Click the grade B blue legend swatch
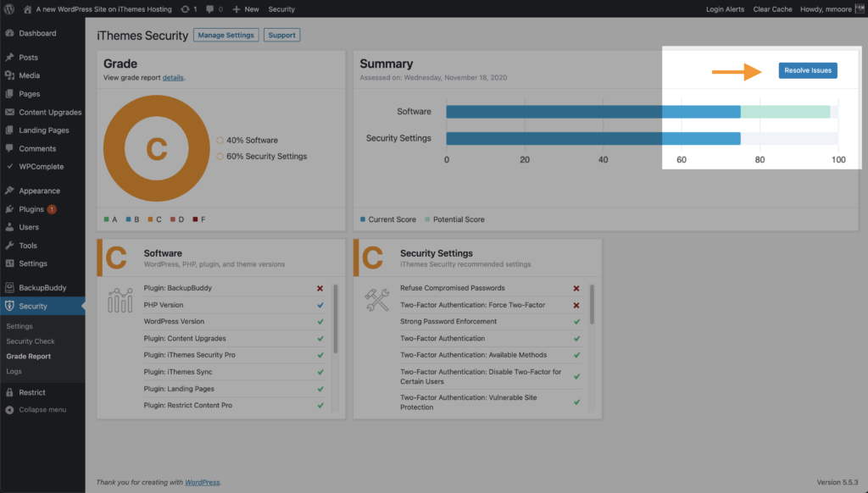Viewport: 868px width, 493px height. 129,219
